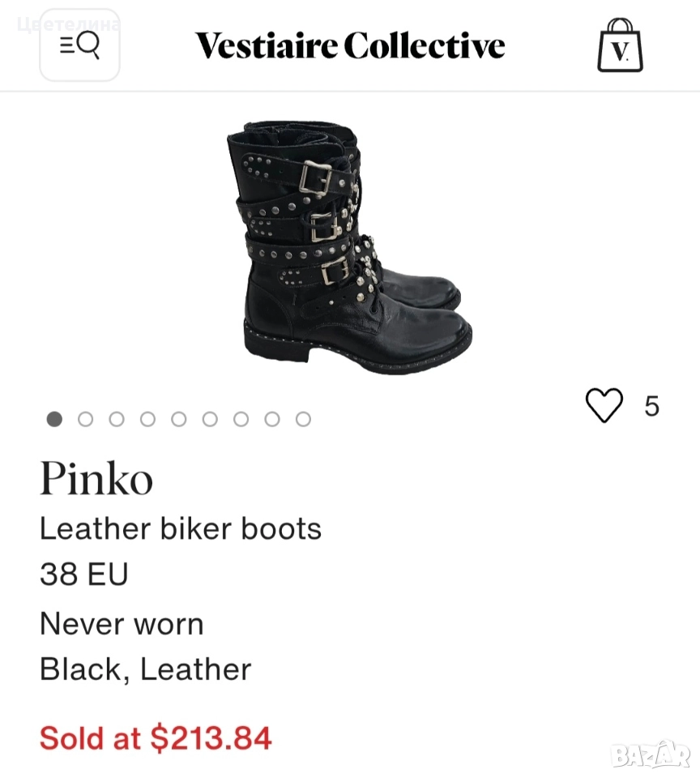Tap the Bazar watermark logo
This screenshot has height=778, width=700.
[651, 755]
